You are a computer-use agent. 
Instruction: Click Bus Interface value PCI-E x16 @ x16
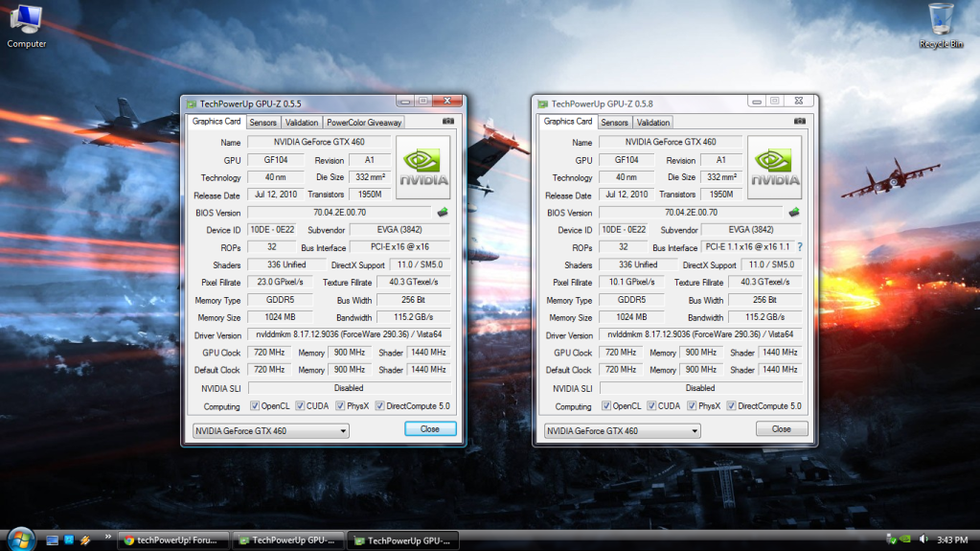click(x=400, y=247)
